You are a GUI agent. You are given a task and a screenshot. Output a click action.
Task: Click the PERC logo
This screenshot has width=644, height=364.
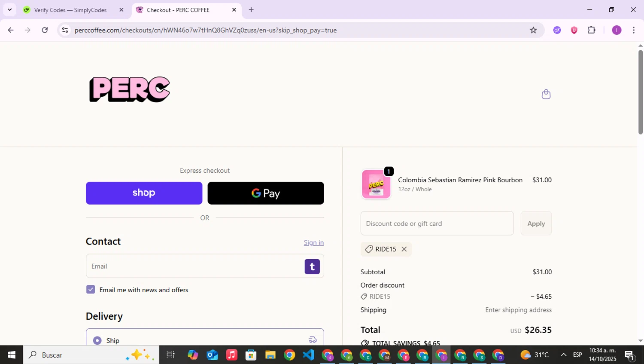tap(129, 89)
